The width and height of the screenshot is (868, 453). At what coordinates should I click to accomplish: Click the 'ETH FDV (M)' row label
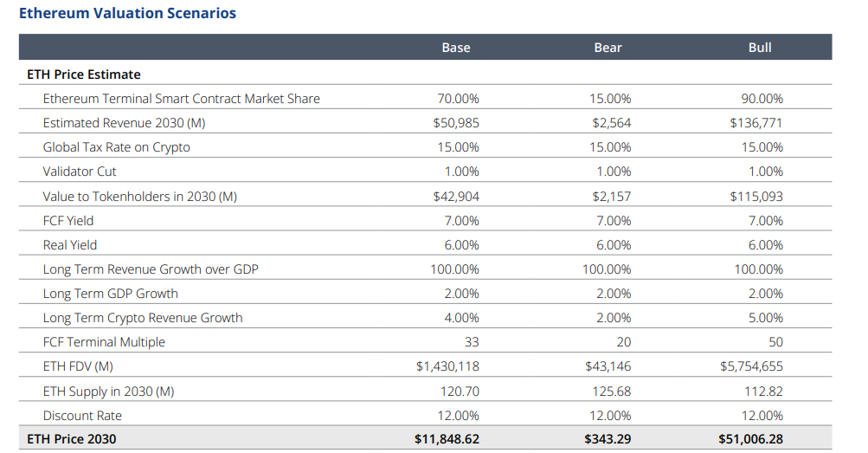[78, 366]
